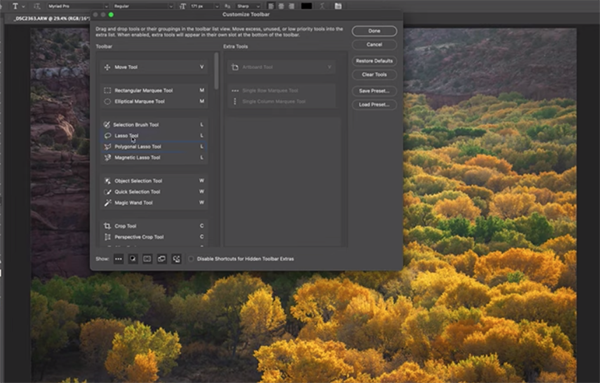Select the Object Selection Tool icon

(x=108, y=181)
